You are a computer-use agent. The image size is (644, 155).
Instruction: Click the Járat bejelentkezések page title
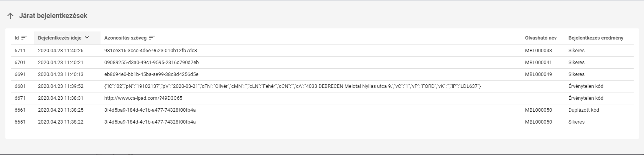click(x=53, y=16)
